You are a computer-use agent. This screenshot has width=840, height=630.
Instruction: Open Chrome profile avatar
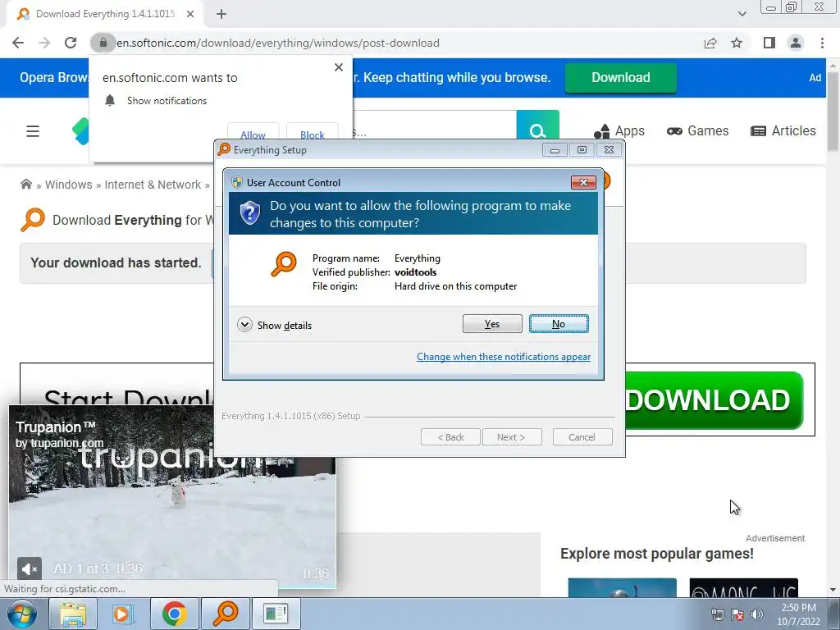pos(796,43)
